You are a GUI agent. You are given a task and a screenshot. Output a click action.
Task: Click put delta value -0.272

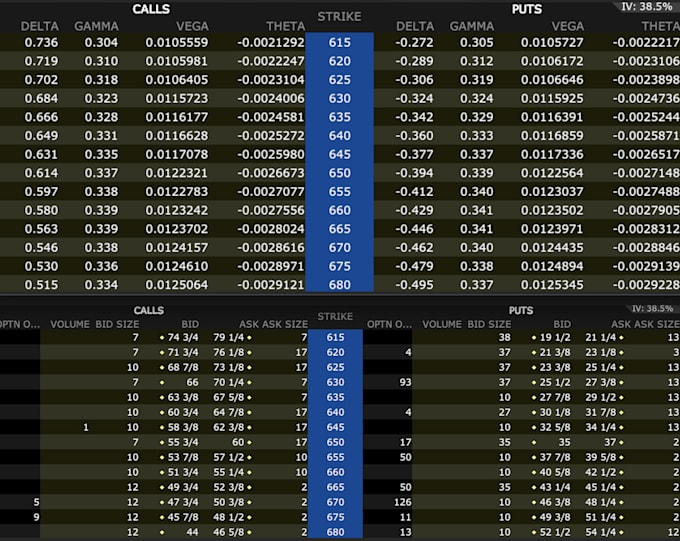click(x=414, y=43)
